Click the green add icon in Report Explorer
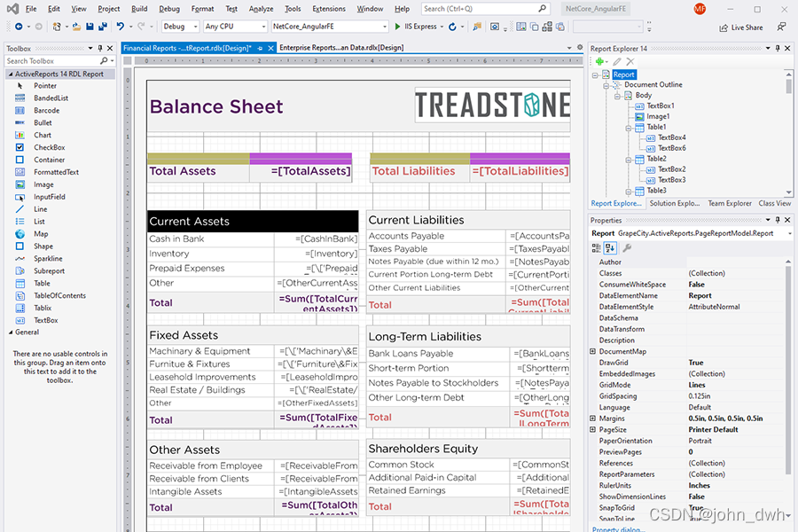798x532 pixels. pos(599,61)
